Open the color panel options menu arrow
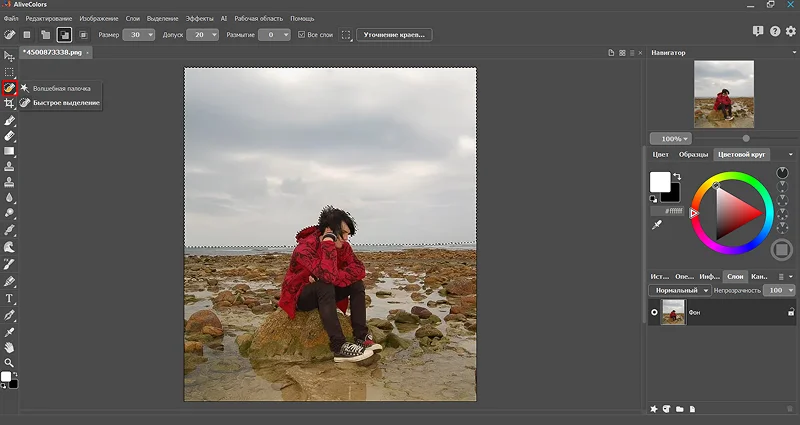The height and width of the screenshot is (425, 800). 791,154
